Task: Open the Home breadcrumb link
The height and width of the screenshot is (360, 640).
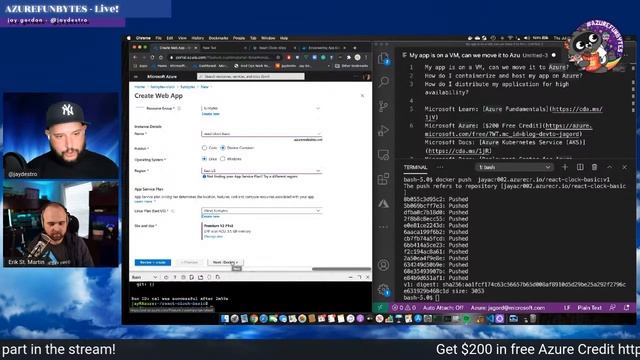Action: click(x=140, y=87)
